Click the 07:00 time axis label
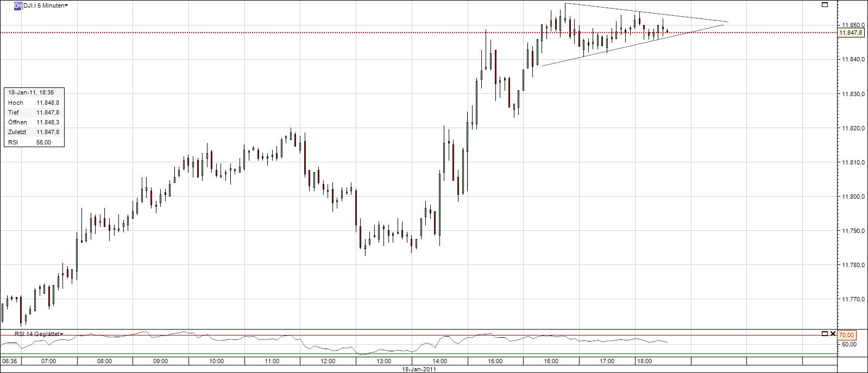The height and width of the screenshot is (373, 868). [49, 361]
